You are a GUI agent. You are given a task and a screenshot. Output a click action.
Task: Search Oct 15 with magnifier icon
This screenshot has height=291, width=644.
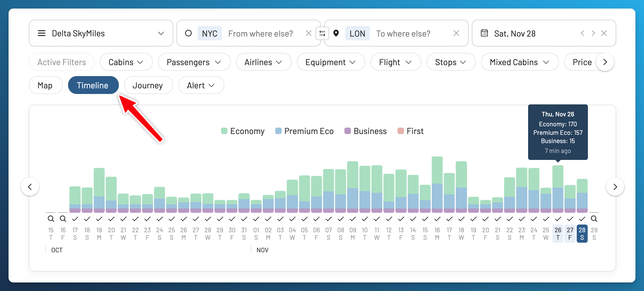(51, 219)
